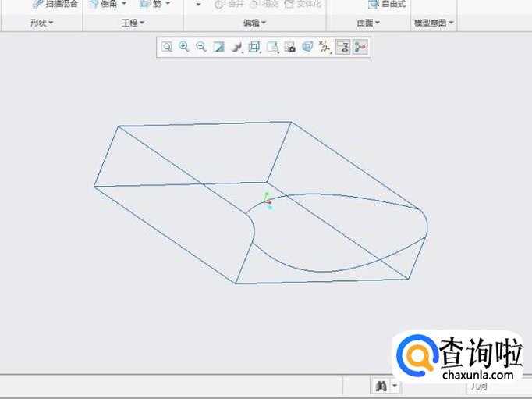Image resolution: width=532 pixels, height=399 pixels.
Task: Expand the 曲面 group menu
Action: (368, 23)
